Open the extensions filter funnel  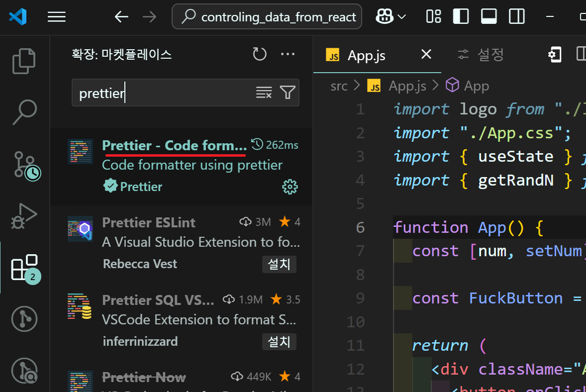click(x=288, y=93)
